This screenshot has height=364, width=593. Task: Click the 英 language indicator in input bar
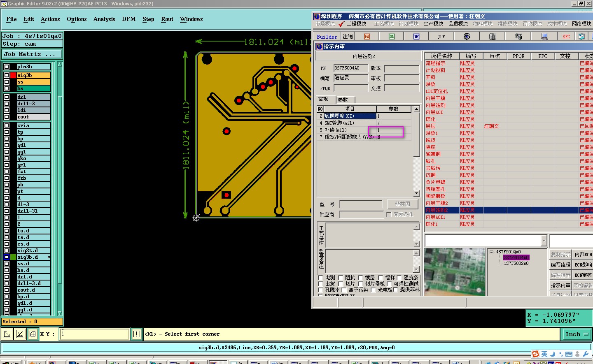(544, 354)
